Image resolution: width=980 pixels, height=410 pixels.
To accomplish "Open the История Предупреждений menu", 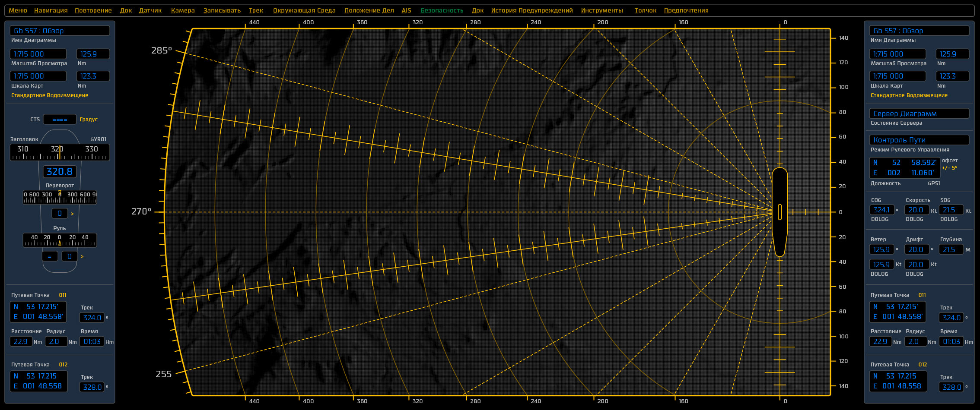I will pos(531,10).
